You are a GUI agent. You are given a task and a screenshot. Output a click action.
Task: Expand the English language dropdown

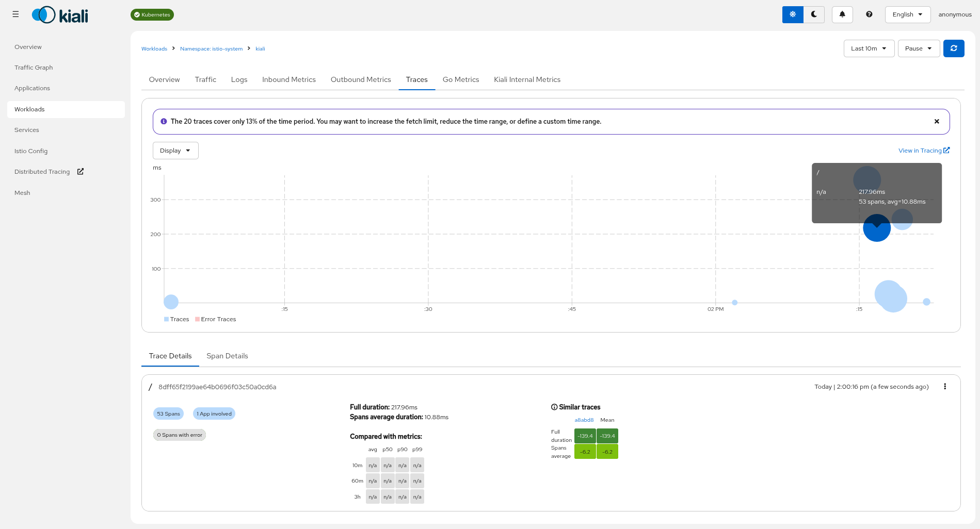coord(907,14)
